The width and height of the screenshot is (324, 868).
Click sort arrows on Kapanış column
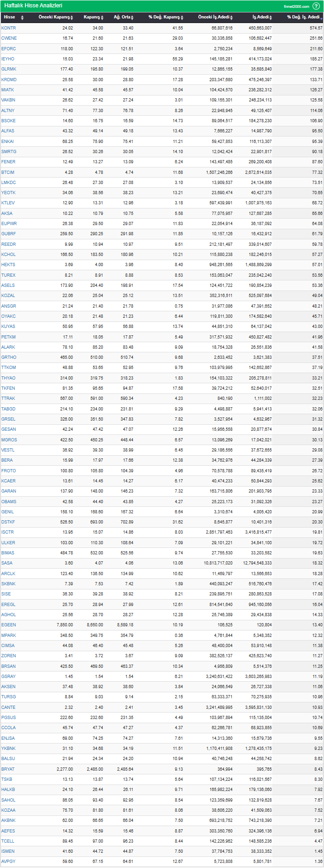102,18
